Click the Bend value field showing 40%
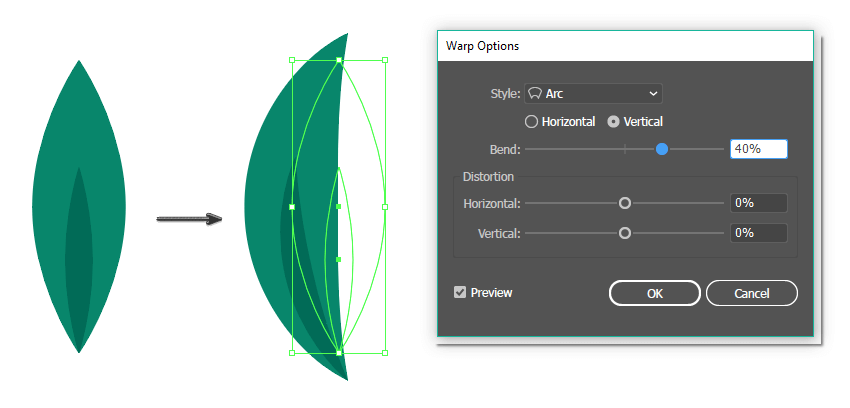 [758, 149]
